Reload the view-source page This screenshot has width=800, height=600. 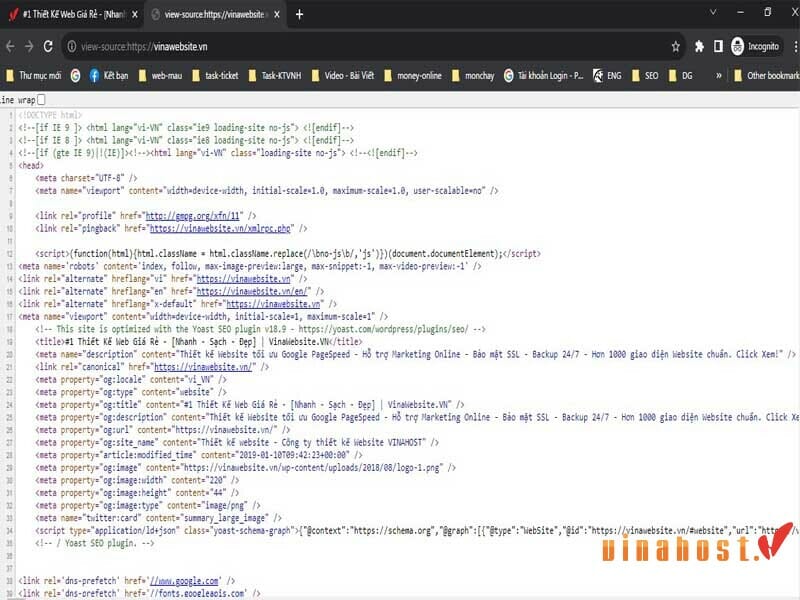tap(48, 46)
